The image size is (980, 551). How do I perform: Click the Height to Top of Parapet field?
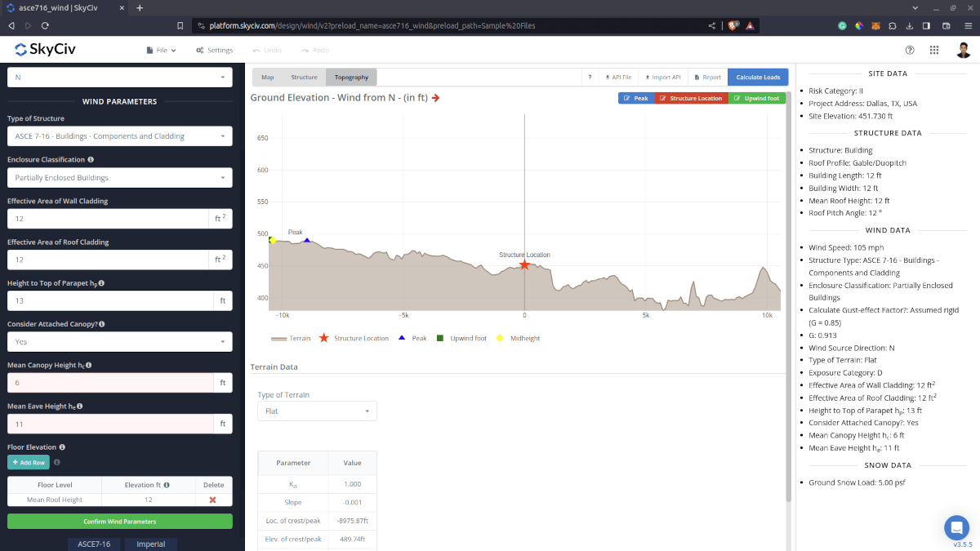tap(109, 301)
